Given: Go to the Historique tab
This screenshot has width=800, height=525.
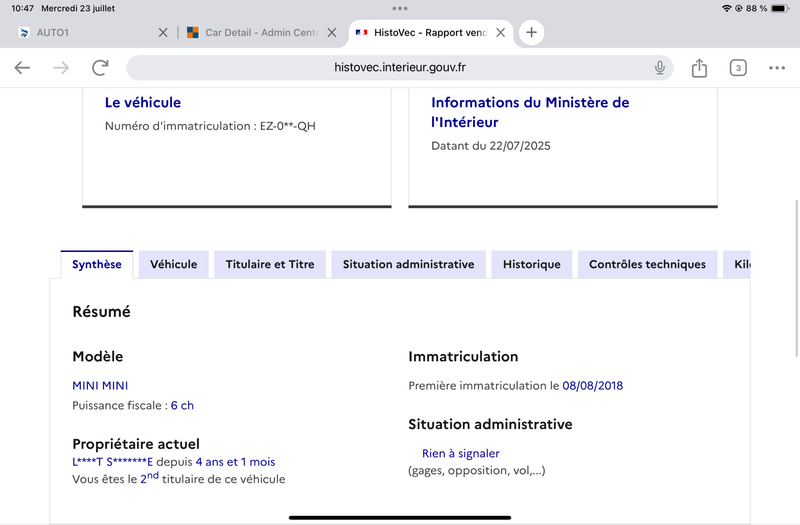Looking at the screenshot, I should click(x=531, y=265).
